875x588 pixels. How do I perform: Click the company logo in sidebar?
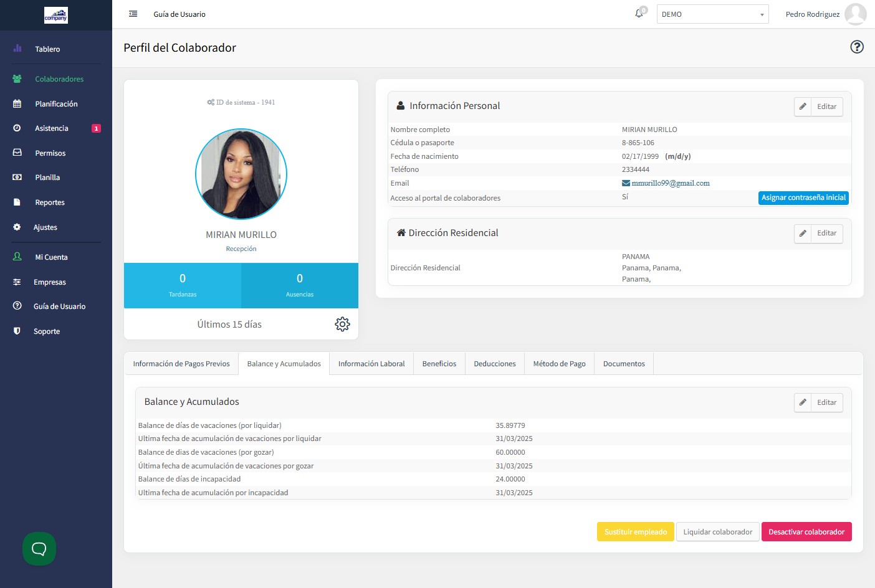pyautogui.click(x=55, y=15)
